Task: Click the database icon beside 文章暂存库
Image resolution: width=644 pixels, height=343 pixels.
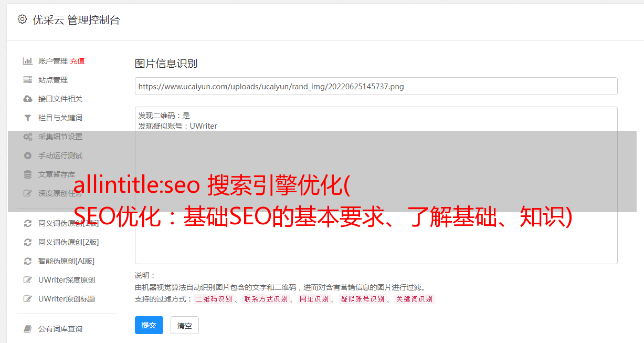Action: (x=28, y=174)
